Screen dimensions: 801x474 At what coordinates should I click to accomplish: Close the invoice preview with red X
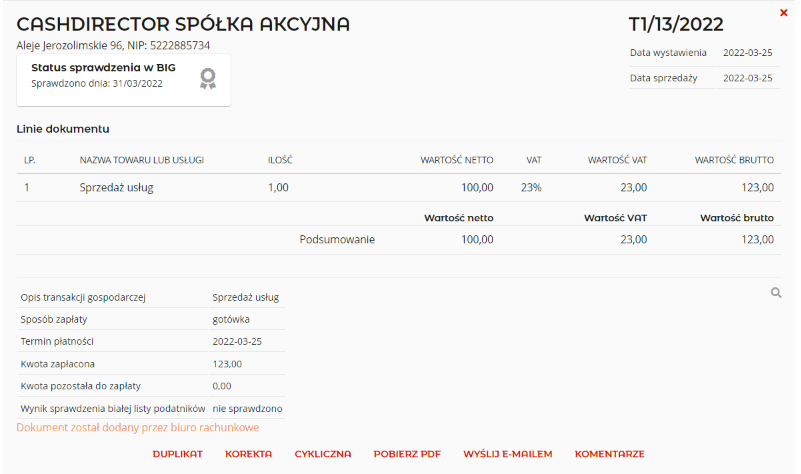[783, 12]
